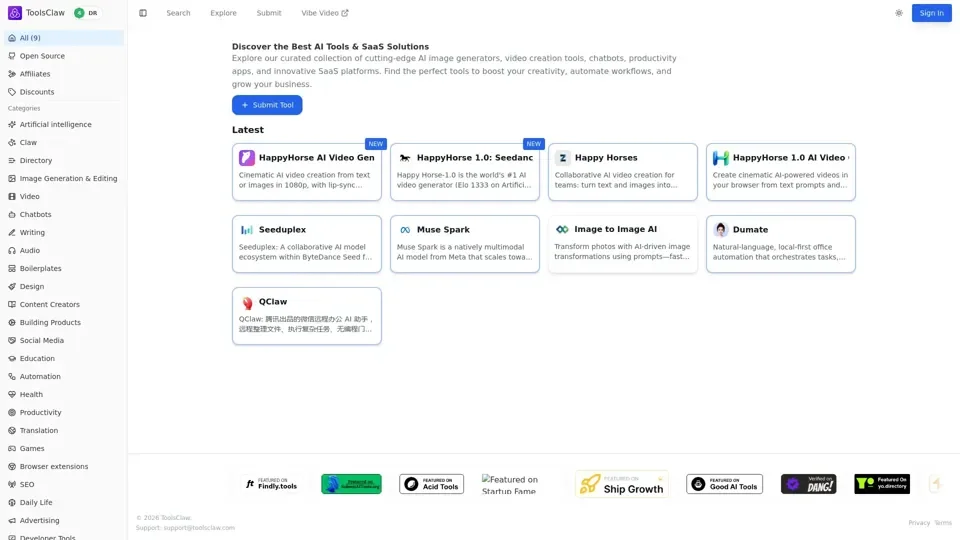The height and width of the screenshot is (540, 960).
Task: Click the Translation category icon
Action: tap(12, 430)
